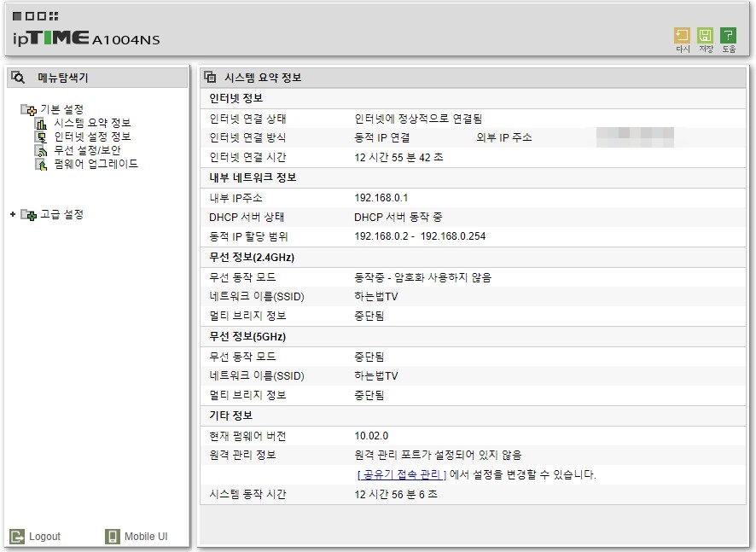756x552 pixels.
Task: Click the ipTIME A1004NS logo
Action: point(86,38)
